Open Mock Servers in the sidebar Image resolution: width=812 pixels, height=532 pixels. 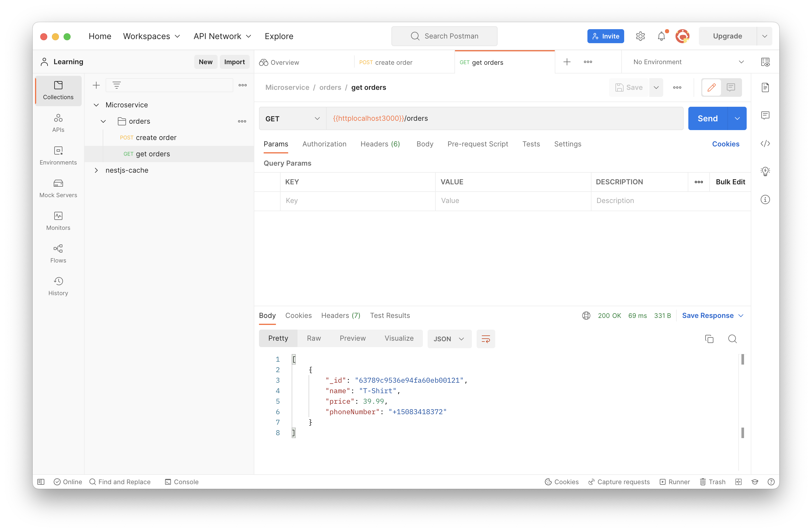coord(58,188)
